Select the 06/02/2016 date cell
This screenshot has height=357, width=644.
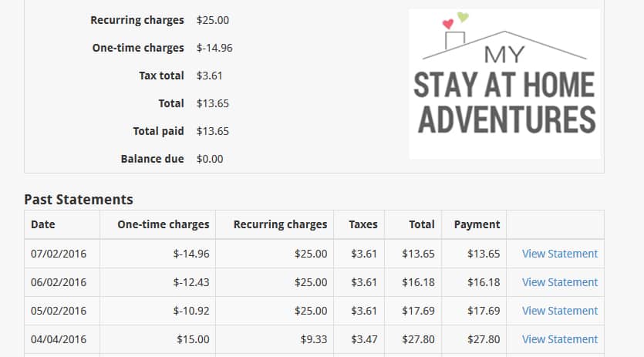[59, 282]
